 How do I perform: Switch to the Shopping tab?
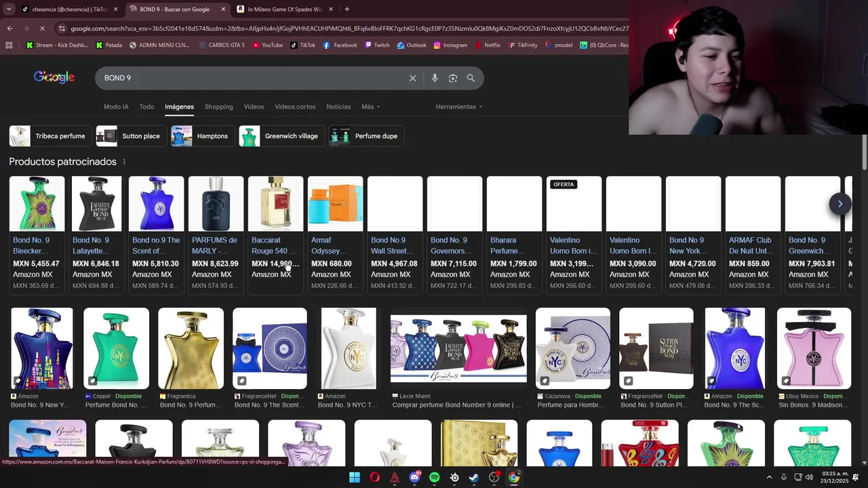pos(218,107)
